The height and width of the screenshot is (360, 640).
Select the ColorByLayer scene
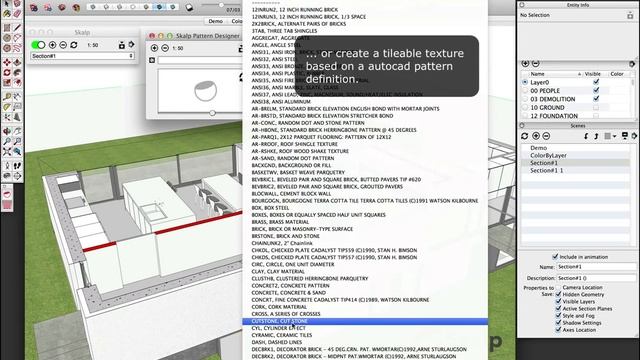pos(548,155)
